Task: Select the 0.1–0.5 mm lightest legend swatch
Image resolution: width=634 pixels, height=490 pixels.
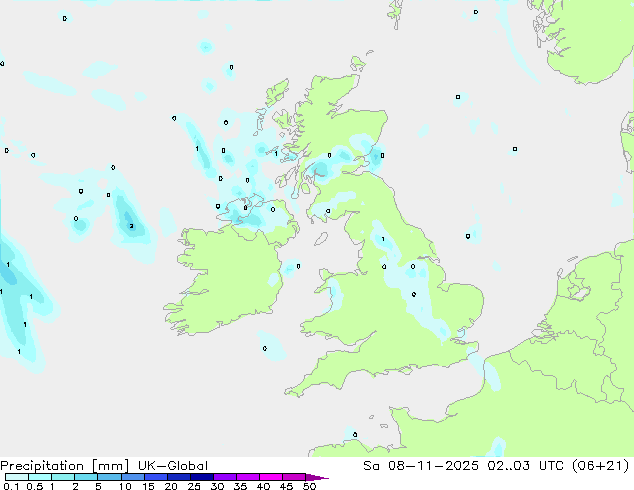Action: pos(17,477)
